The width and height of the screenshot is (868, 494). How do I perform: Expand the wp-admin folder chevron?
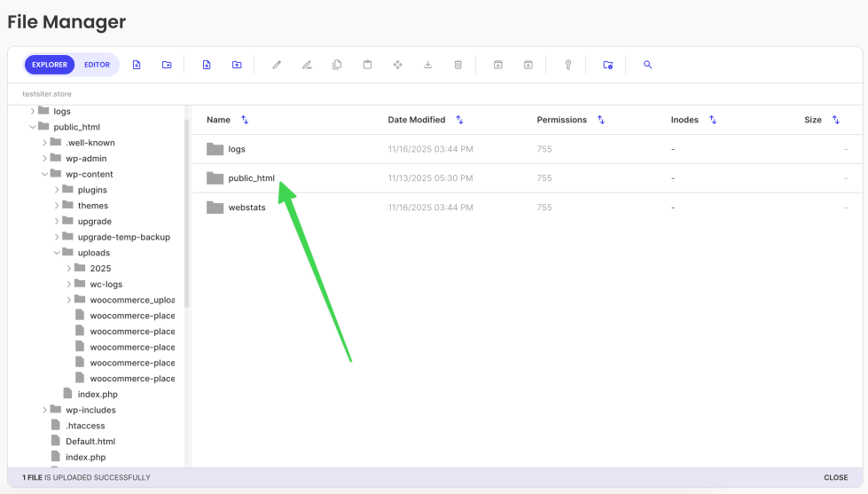[x=45, y=159]
